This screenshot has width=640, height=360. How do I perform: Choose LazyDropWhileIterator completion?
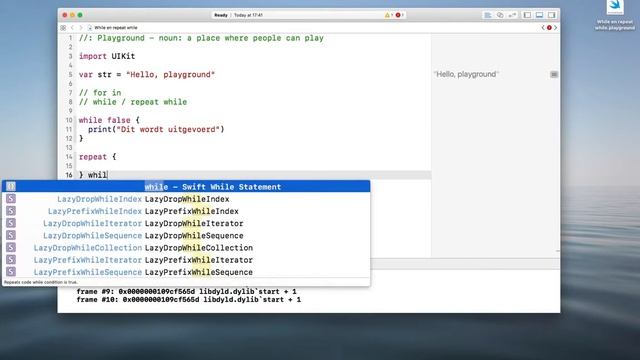186,223
